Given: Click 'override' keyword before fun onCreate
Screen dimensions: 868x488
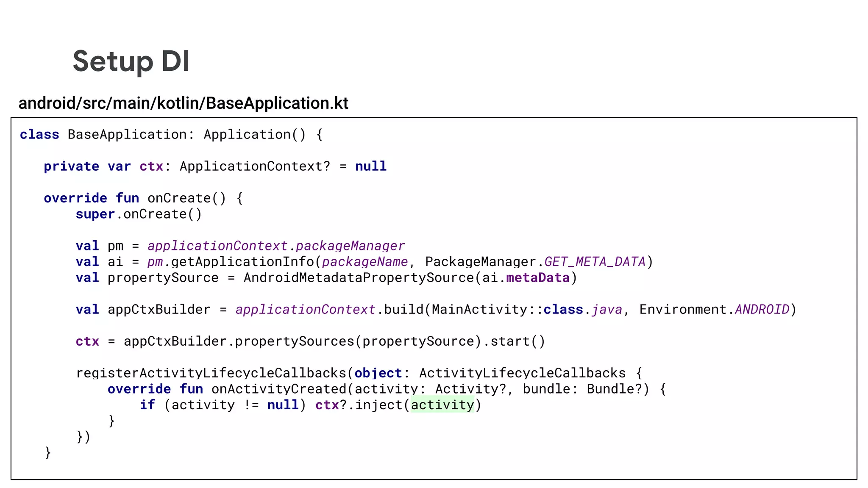Looking at the screenshot, I should [75, 198].
